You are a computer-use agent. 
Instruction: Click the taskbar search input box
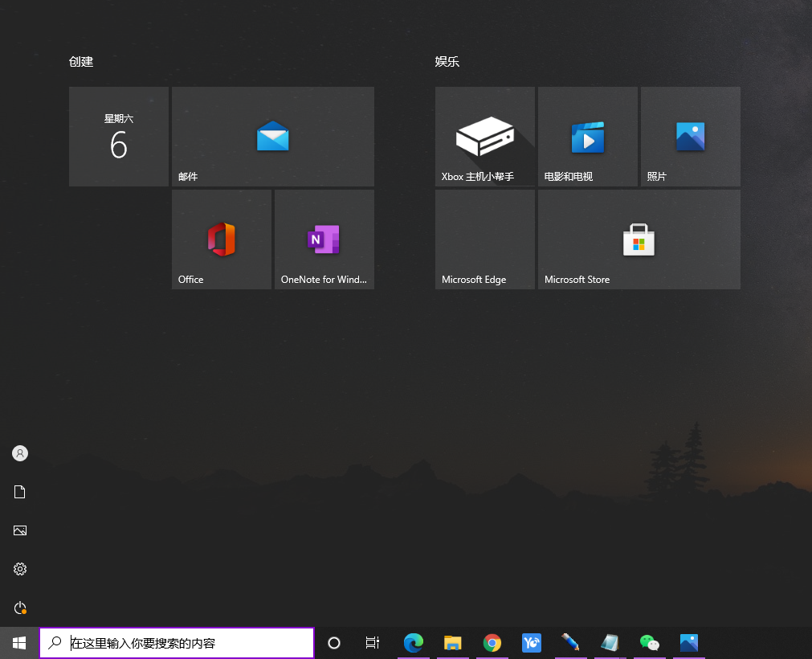(x=177, y=643)
